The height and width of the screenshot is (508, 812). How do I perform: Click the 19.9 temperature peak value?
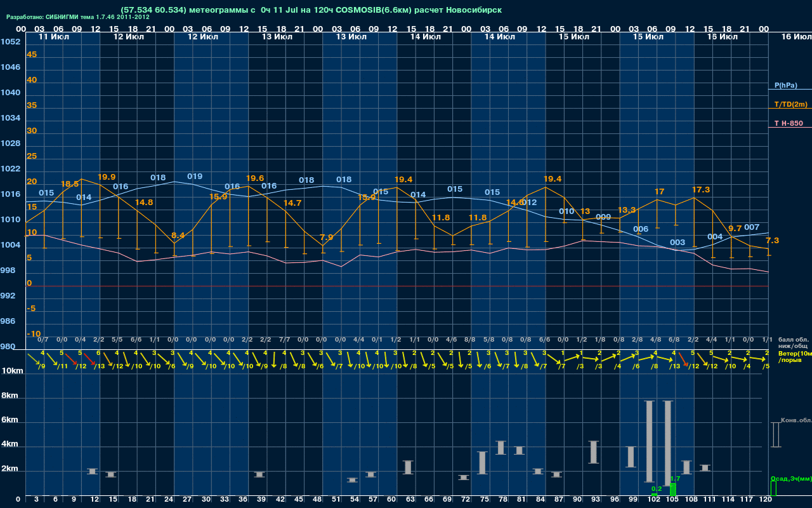(x=107, y=177)
